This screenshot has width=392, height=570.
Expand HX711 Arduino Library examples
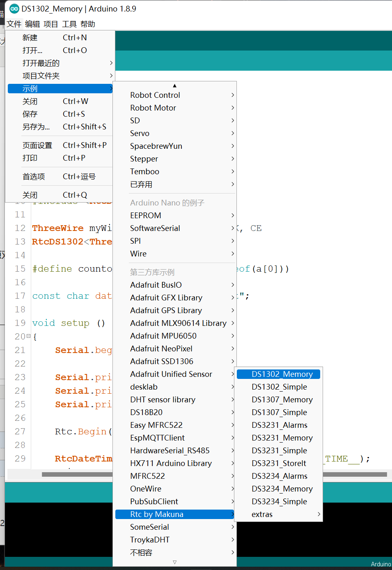174,463
